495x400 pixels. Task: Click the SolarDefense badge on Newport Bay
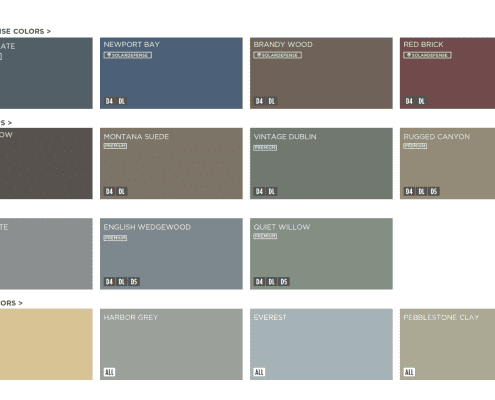coord(128,55)
